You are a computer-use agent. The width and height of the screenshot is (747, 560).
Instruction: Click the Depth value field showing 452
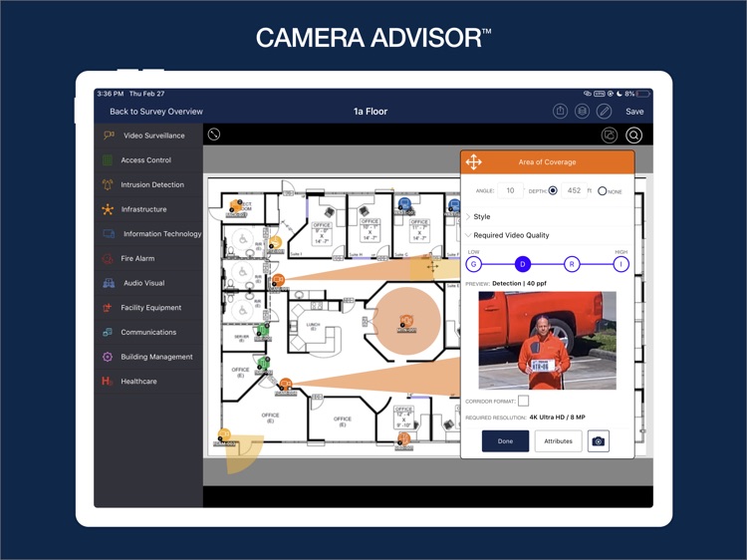(x=574, y=190)
